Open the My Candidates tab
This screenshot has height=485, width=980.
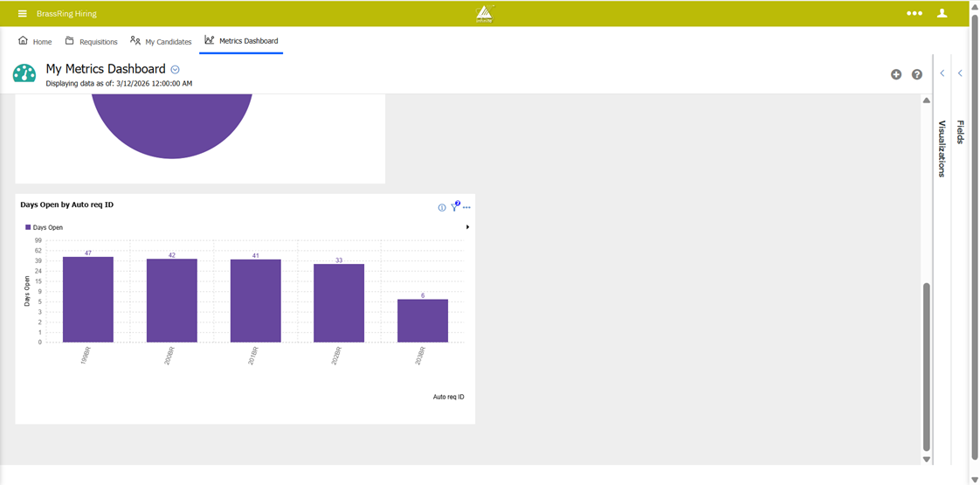161,41
